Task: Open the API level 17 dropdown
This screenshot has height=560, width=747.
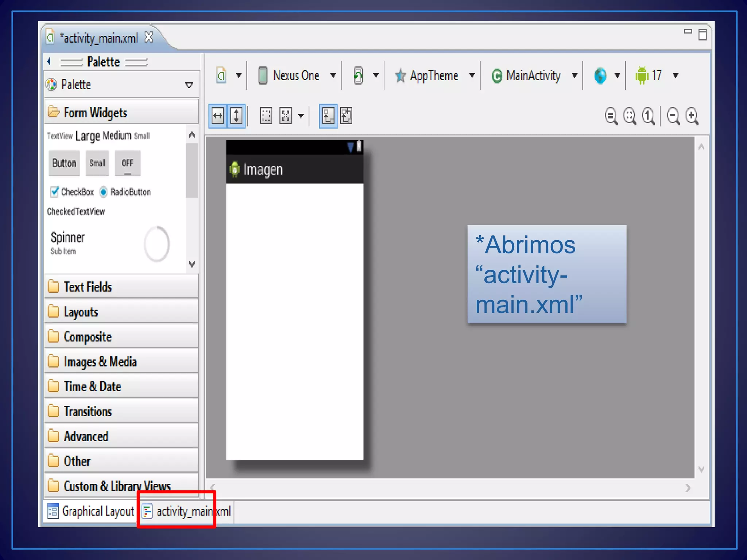Action: [x=676, y=75]
